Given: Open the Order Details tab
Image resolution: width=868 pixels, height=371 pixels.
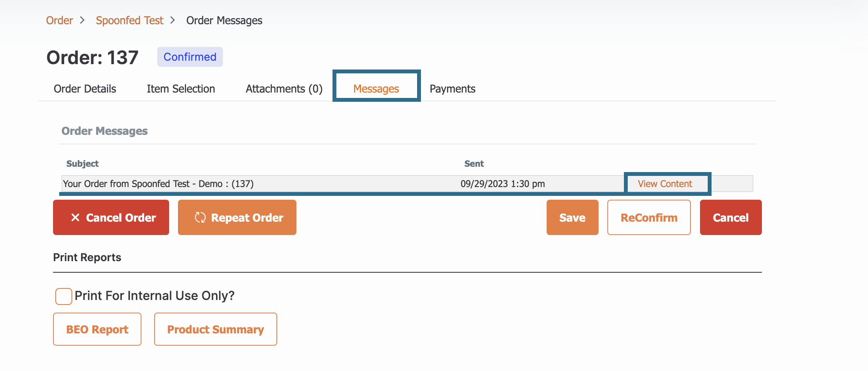Looking at the screenshot, I should (x=85, y=89).
